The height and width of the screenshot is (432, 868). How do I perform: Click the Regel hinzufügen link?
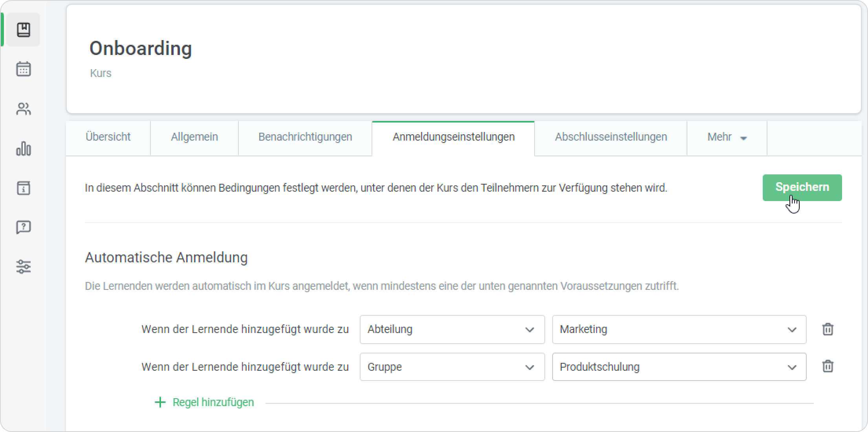213,402
